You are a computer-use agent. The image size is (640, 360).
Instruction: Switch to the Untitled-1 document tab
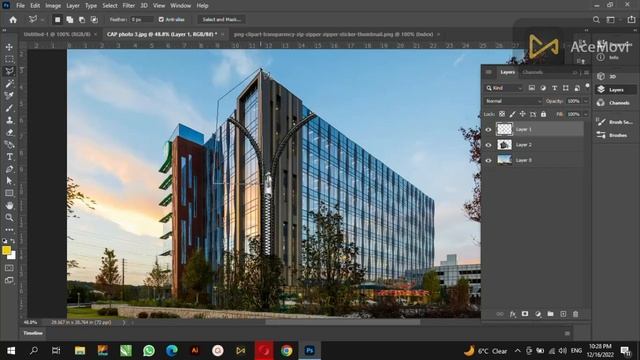[57, 34]
